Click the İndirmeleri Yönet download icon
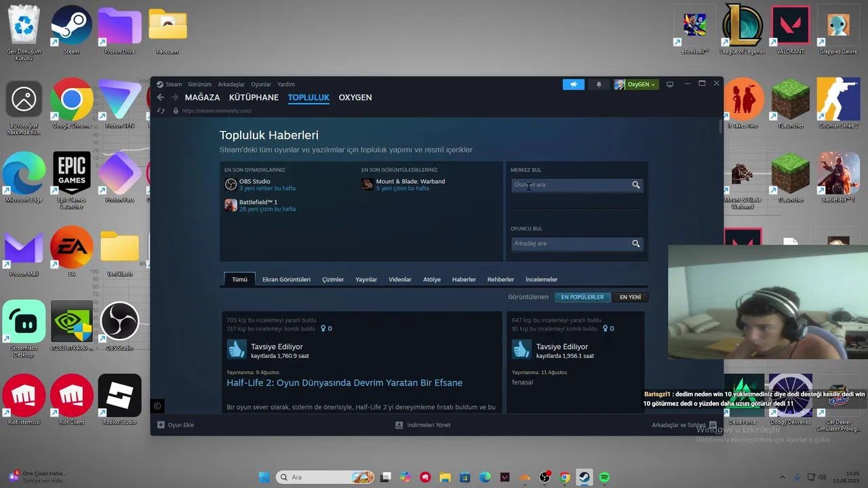The width and height of the screenshot is (868, 488). pyautogui.click(x=399, y=425)
